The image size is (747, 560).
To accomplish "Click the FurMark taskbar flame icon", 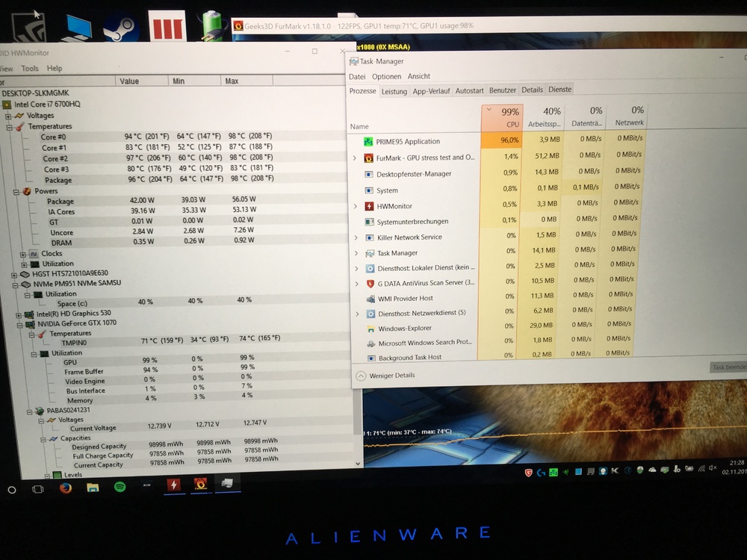I will click(200, 485).
